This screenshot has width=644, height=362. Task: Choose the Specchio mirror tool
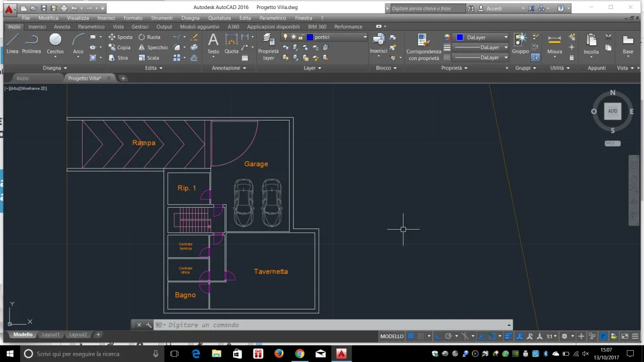(152, 48)
